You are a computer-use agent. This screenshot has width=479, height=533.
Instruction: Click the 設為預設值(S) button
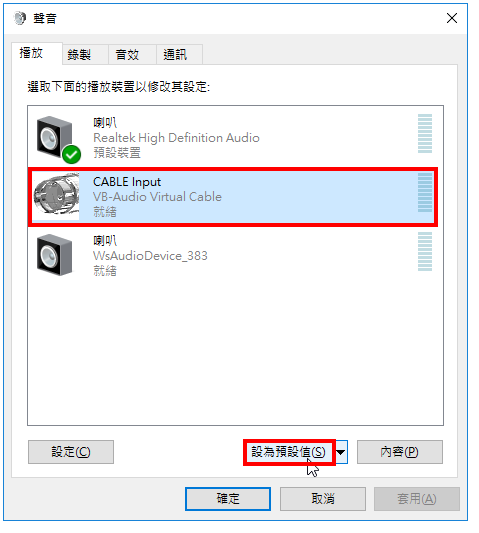[289, 452]
